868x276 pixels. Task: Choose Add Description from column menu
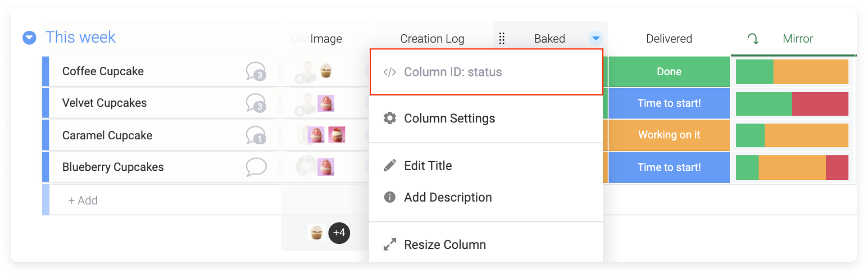point(447,197)
